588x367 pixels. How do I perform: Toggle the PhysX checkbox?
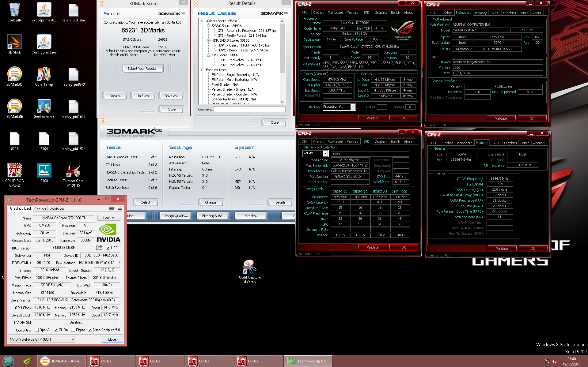(x=73, y=330)
